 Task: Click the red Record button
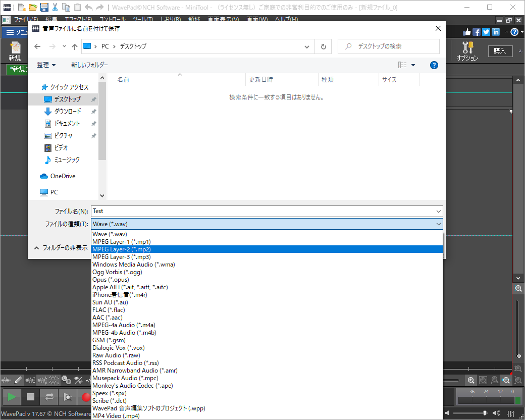click(86, 397)
